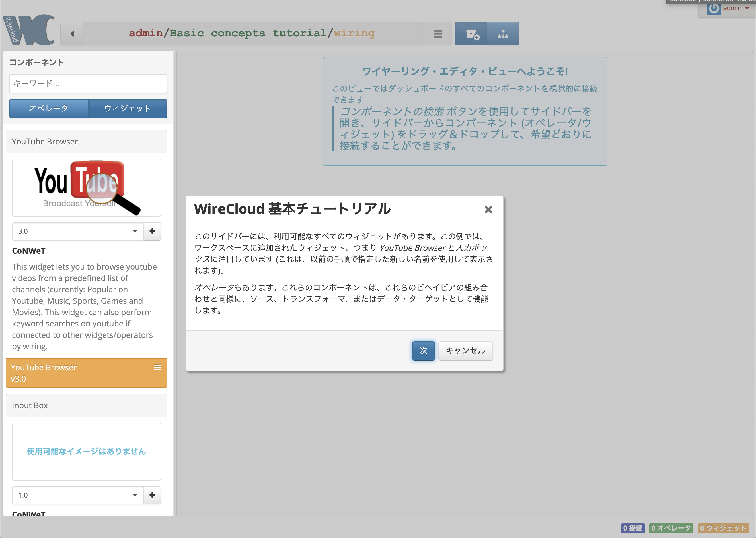Viewport: 756px width, 538px height.
Task: Click plus button for Input Box 1.0
Action: tap(152, 495)
